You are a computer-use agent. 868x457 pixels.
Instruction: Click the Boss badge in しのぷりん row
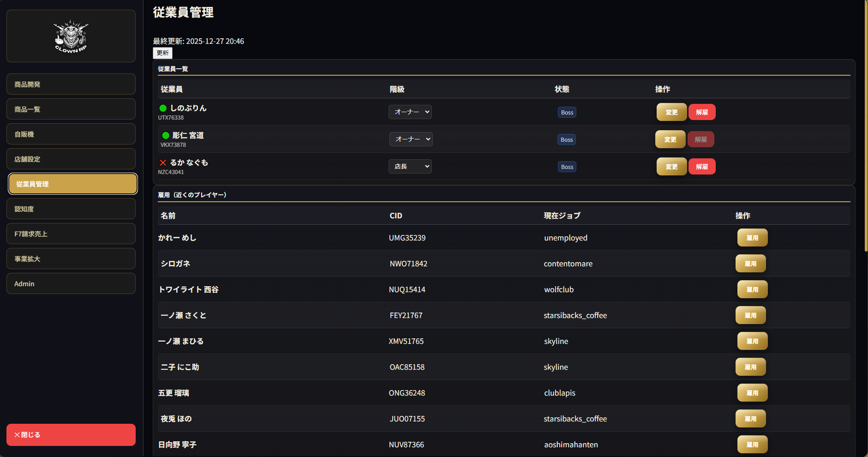pyautogui.click(x=567, y=112)
